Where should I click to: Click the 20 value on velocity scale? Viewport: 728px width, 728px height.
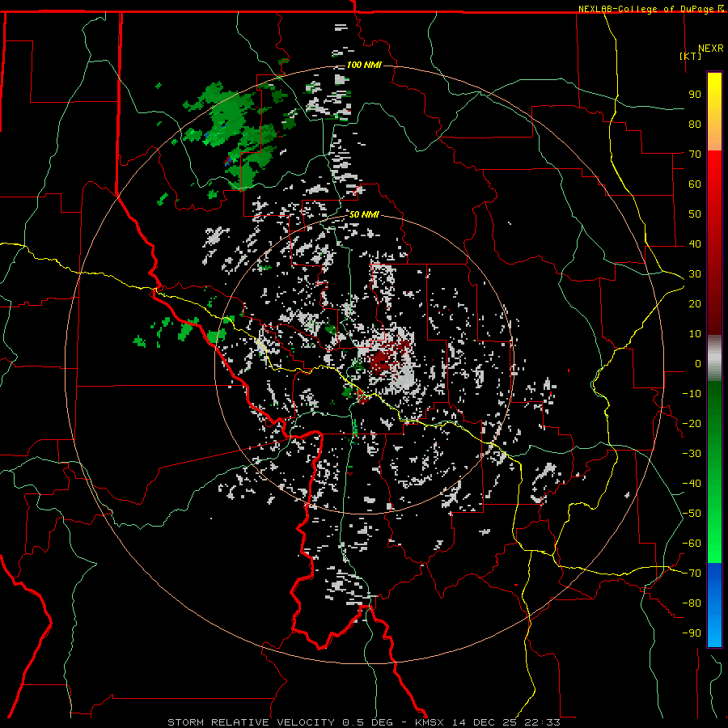pyautogui.click(x=695, y=304)
